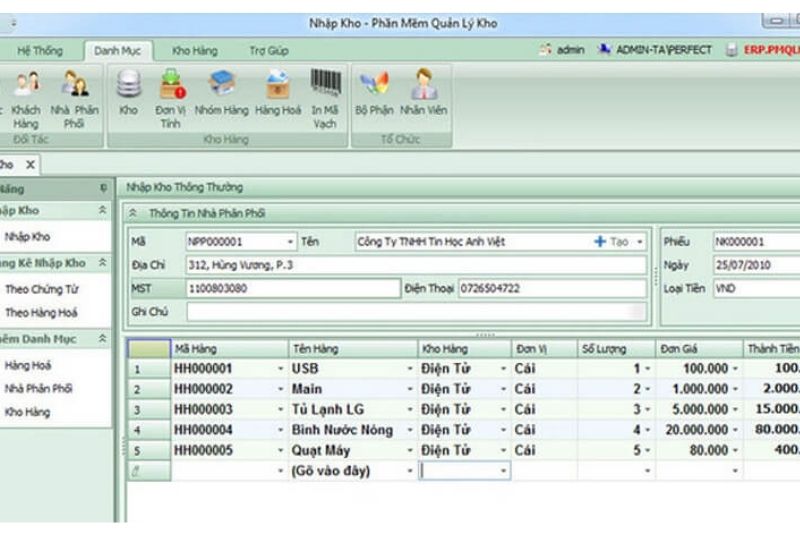Collapse Thông Tin Nhà Phân Phối section
The image size is (800, 533).
(133, 213)
